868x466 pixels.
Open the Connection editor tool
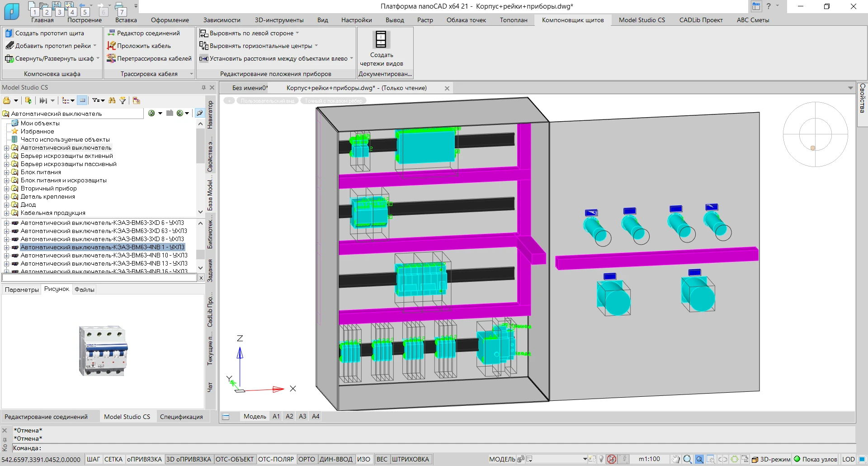click(x=111, y=33)
